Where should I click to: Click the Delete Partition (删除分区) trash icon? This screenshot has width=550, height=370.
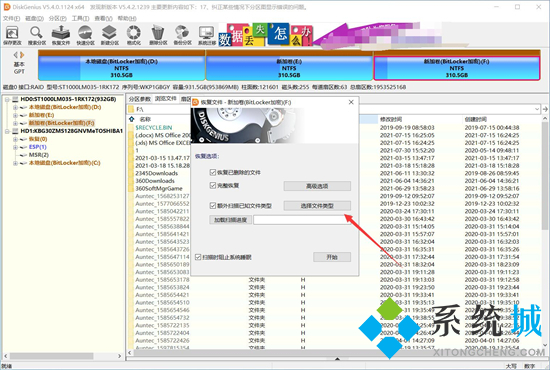click(x=158, y=35)
